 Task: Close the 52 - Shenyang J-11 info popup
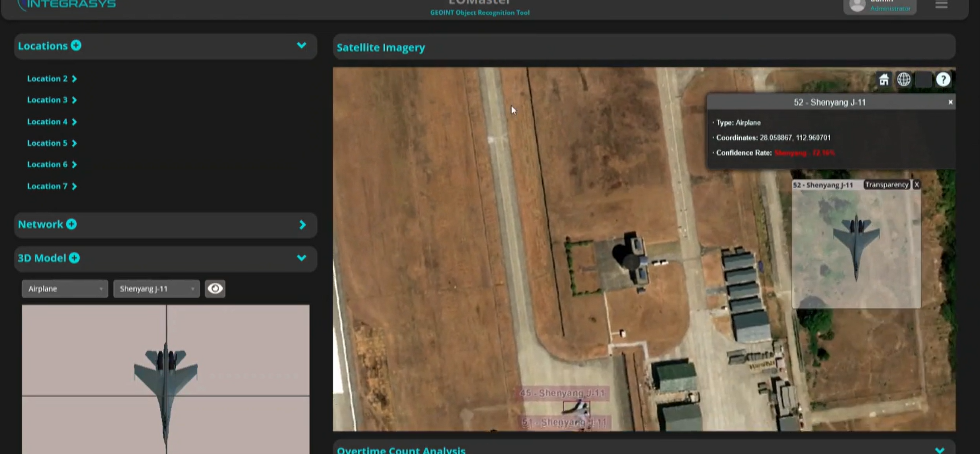coord(950,102)
